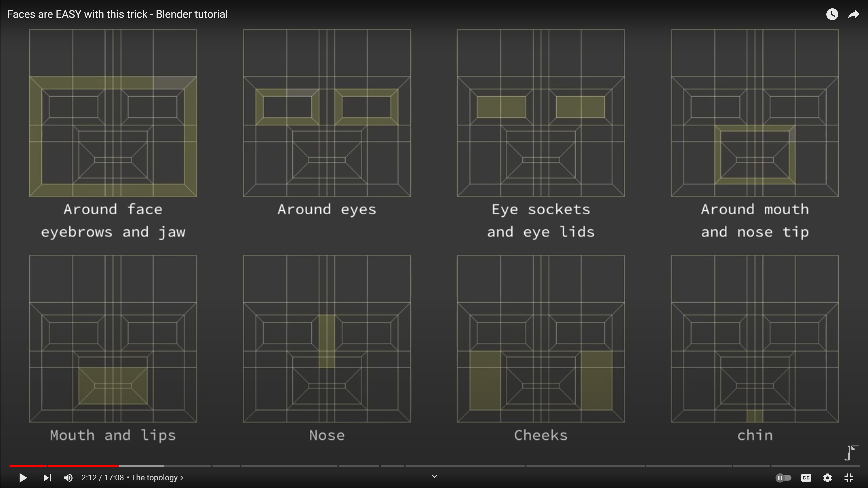Seek to the end of the red progress
Viewport: 868px width, 488px height.
click(119, 466)
